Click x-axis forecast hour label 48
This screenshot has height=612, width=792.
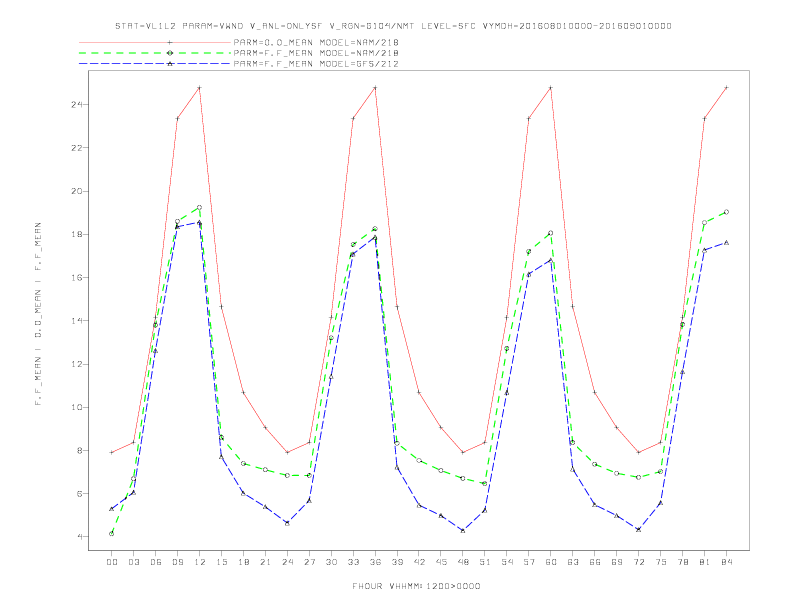coord(463,562)
